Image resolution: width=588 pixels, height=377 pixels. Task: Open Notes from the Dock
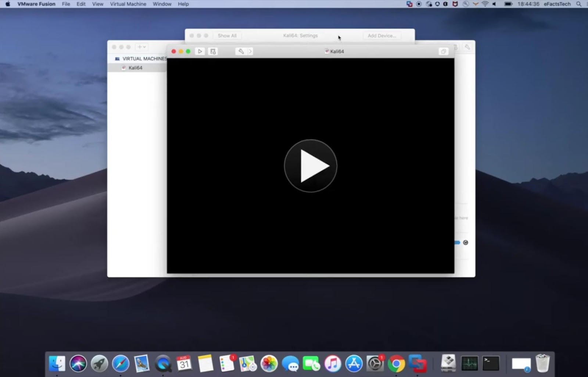205,363
